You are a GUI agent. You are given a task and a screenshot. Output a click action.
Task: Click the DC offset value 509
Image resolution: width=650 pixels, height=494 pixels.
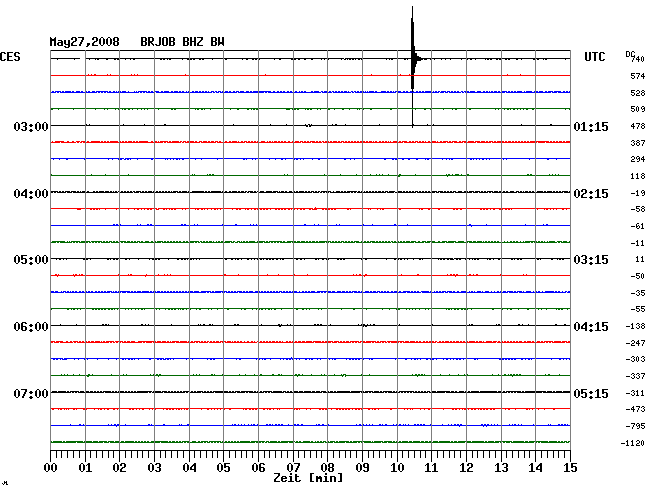tap(638, 109)
